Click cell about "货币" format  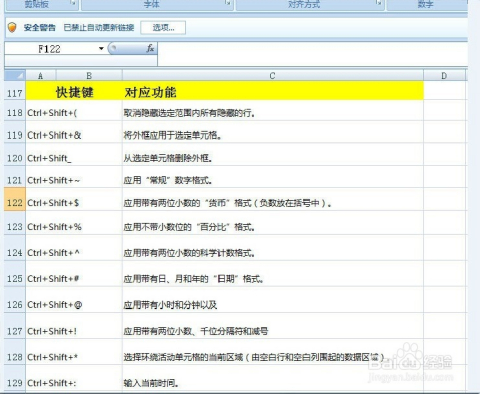pos(273,199)
